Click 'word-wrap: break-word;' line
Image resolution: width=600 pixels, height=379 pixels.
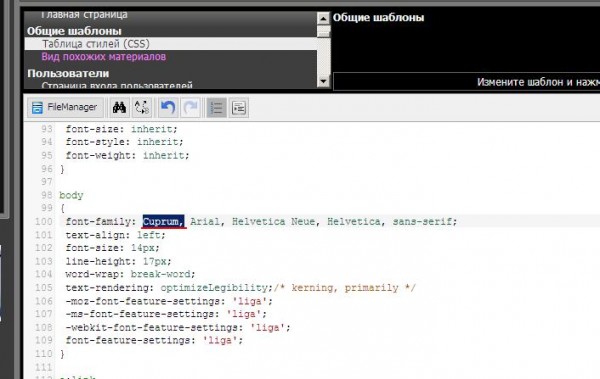pos(130,274)
